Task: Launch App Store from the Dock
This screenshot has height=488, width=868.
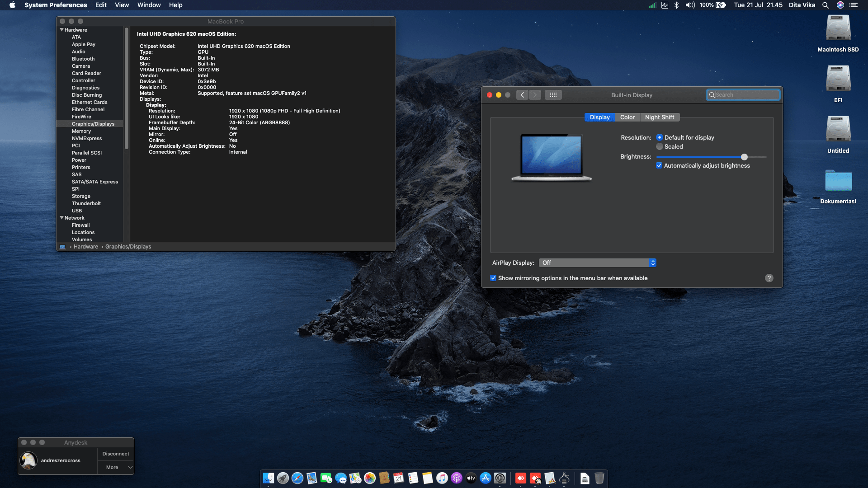Action: 486,478
